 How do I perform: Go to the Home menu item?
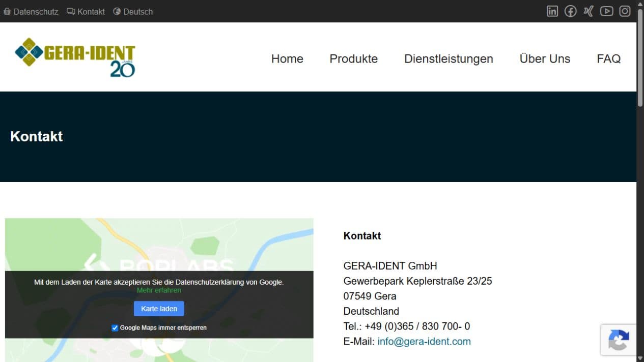click(x=287, y=59)
